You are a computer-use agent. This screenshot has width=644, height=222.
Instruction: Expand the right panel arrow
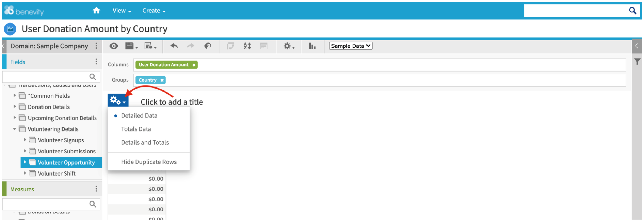(637, 46)
